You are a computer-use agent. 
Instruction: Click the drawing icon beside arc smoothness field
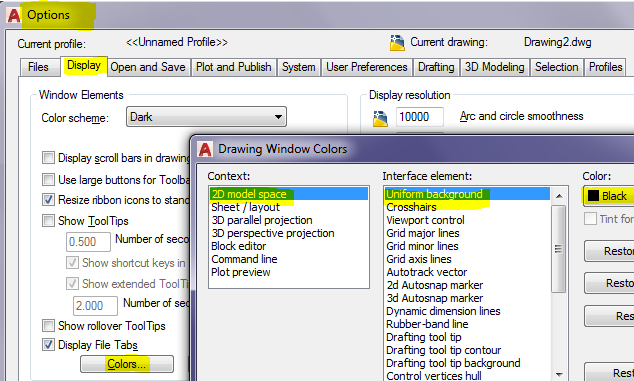click(380, 119)
